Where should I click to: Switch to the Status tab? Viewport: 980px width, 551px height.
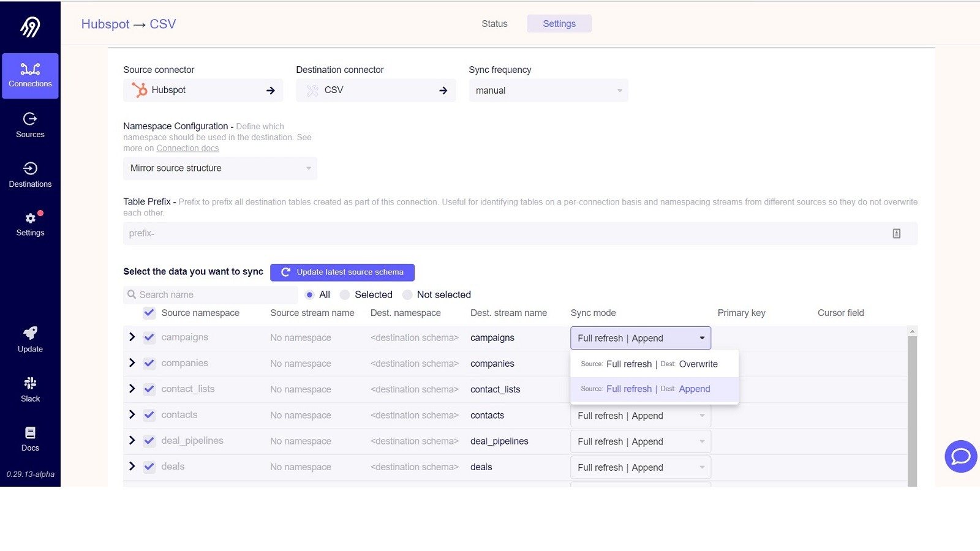494,24
